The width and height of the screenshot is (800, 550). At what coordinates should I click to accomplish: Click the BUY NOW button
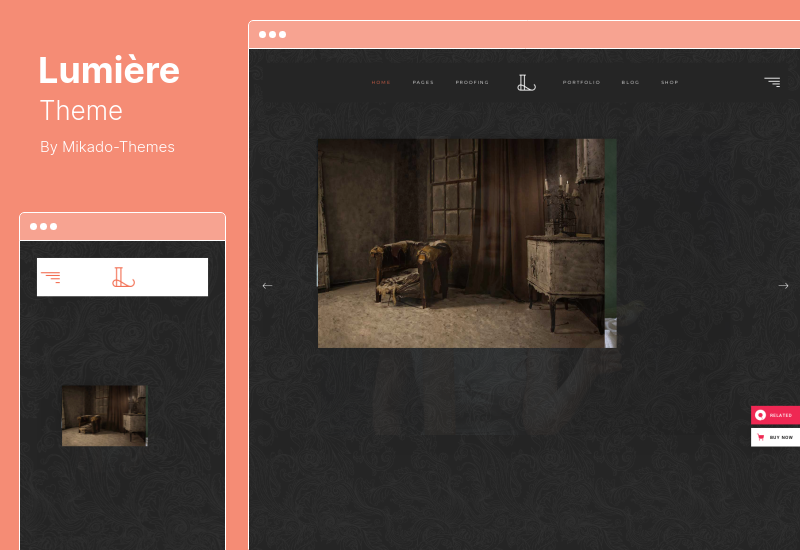coord(775,437)
